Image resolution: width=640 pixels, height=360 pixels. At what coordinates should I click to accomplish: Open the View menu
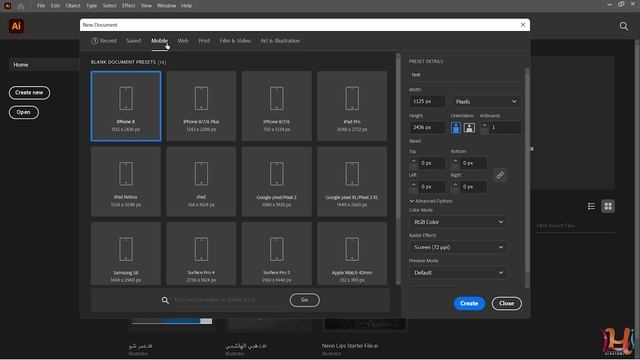coord(146,6)
